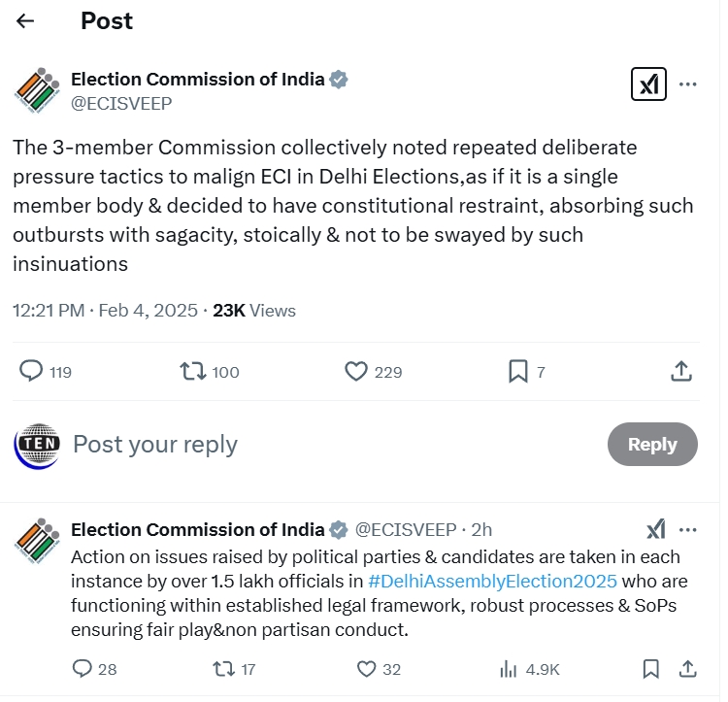
Task: Click the gray Reply button
Action: point(651,444)
